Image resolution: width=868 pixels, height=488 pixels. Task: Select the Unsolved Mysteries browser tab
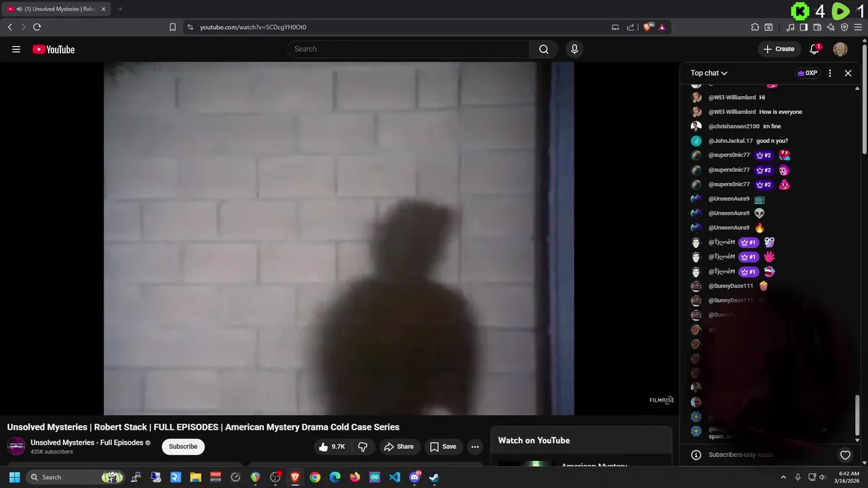click(57, 9)
